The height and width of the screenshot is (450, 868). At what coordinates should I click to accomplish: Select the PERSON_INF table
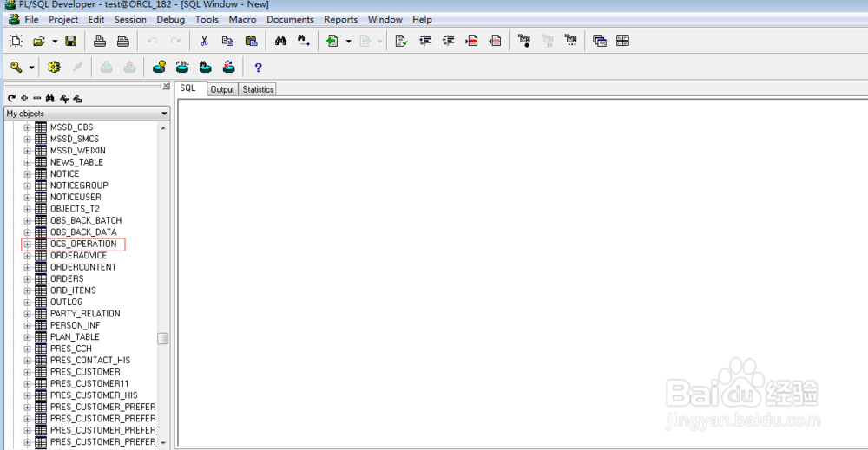pyautogui.click(x=75, y=325)
